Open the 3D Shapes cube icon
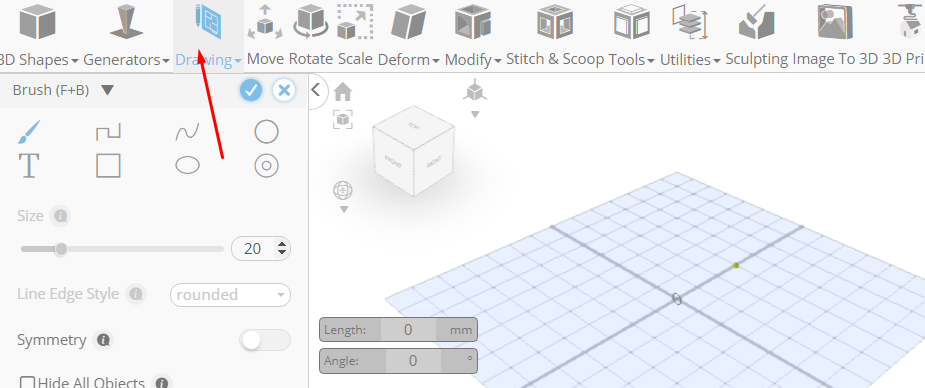The height and width of the screenshot is (388, 925). 37,22
